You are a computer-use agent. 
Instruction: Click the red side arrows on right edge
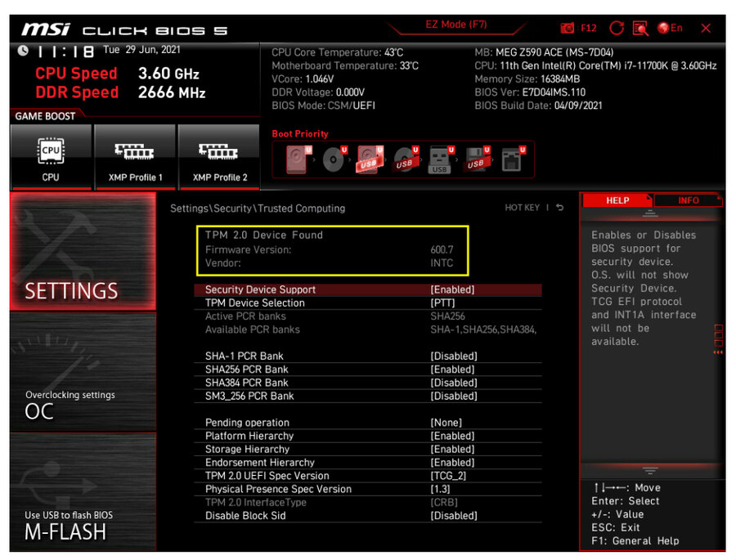tap(718, 352)
